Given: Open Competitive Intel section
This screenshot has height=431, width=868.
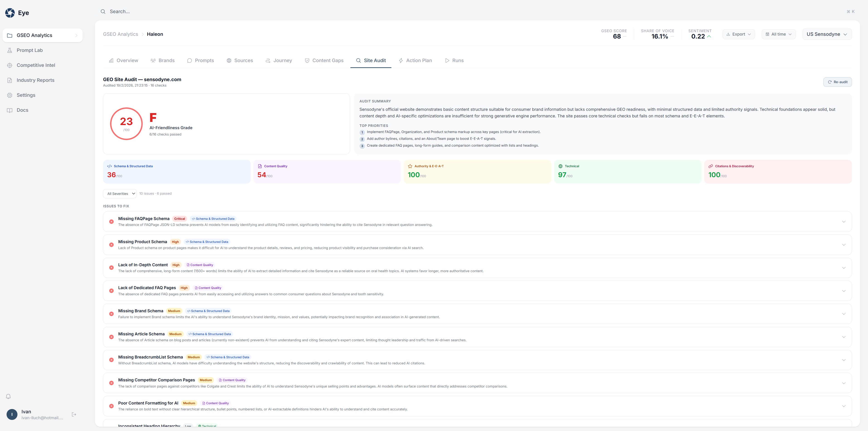Looking at the screenshot, I should 36,65.
